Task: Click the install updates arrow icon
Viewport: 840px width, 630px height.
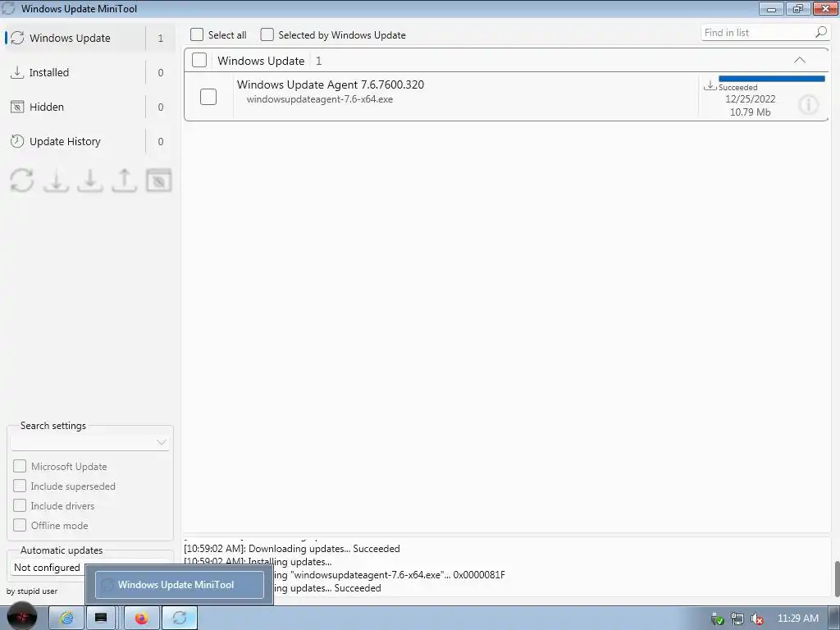Action: click(90, 180)
